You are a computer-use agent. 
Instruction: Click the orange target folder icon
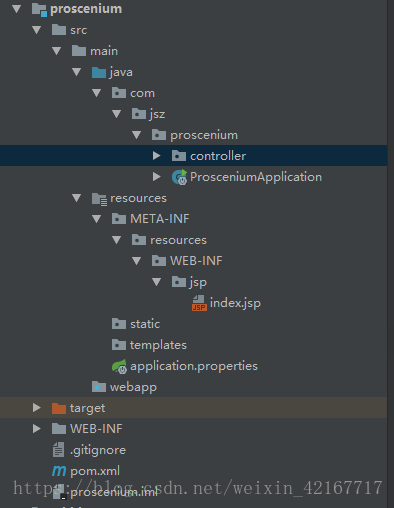click(x=59, y=408)
